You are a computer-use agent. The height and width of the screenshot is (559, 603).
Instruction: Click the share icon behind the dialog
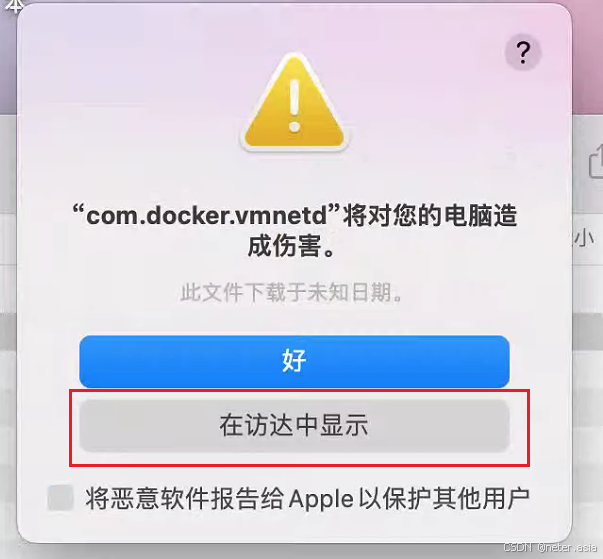(x=596, y=161)
